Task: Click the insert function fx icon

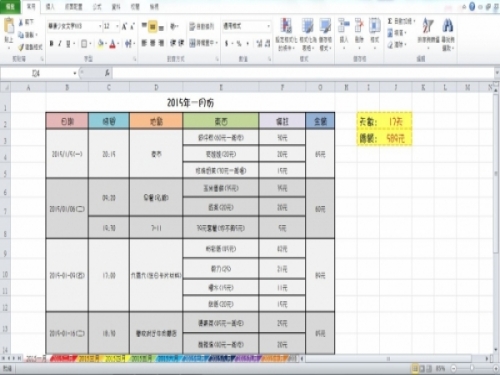Action: pos(107,73)
